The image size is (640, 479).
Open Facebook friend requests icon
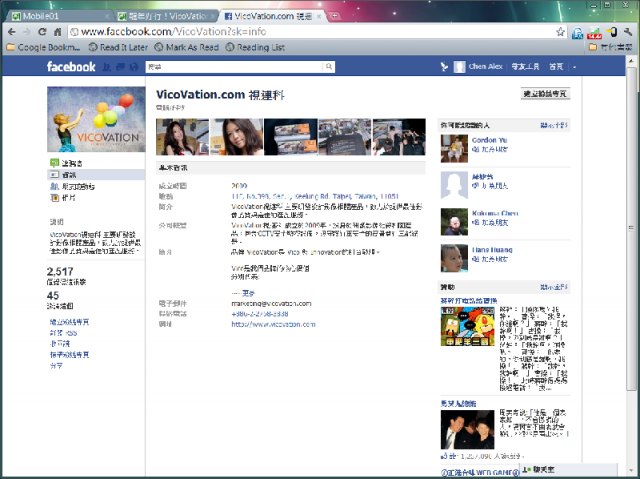tap(107, 67)
